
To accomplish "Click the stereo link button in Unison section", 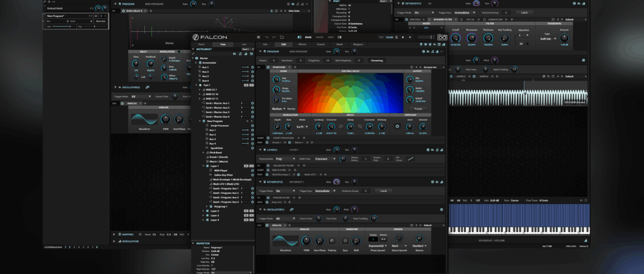I will (383, 239).
